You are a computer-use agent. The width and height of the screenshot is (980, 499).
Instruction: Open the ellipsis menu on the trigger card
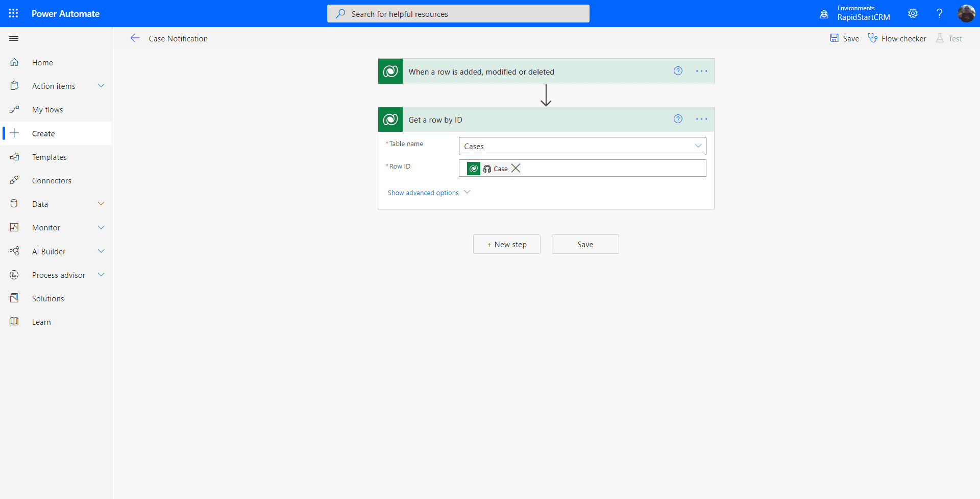point(701,71)
